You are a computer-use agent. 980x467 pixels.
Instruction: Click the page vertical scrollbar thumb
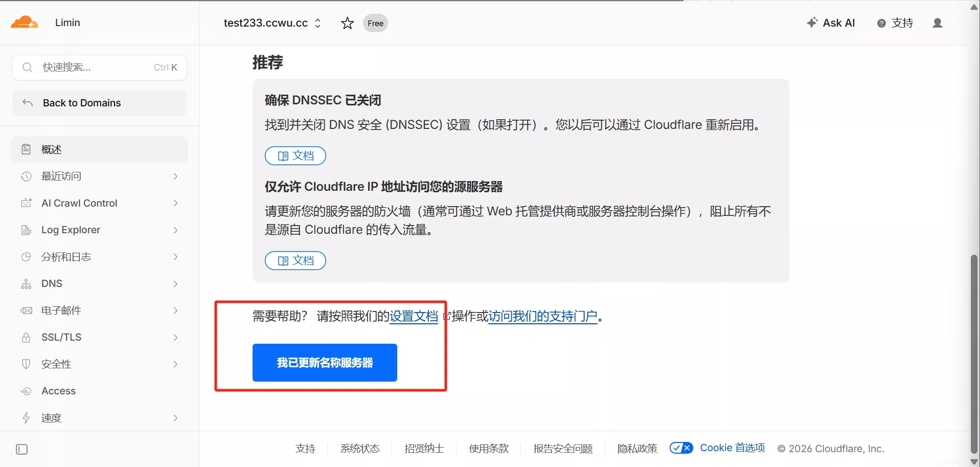tap(974, 353)
